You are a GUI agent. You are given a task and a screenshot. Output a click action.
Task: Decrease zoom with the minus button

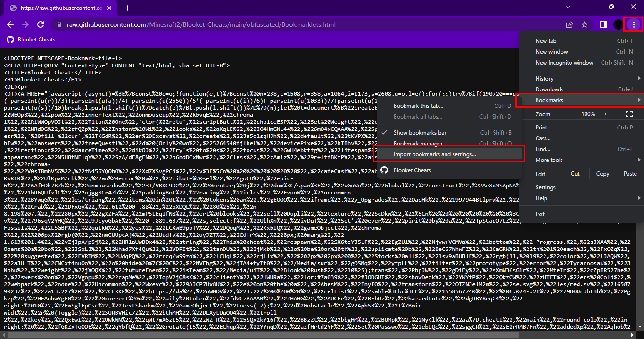pyautogui.click(x=572, y=114)
